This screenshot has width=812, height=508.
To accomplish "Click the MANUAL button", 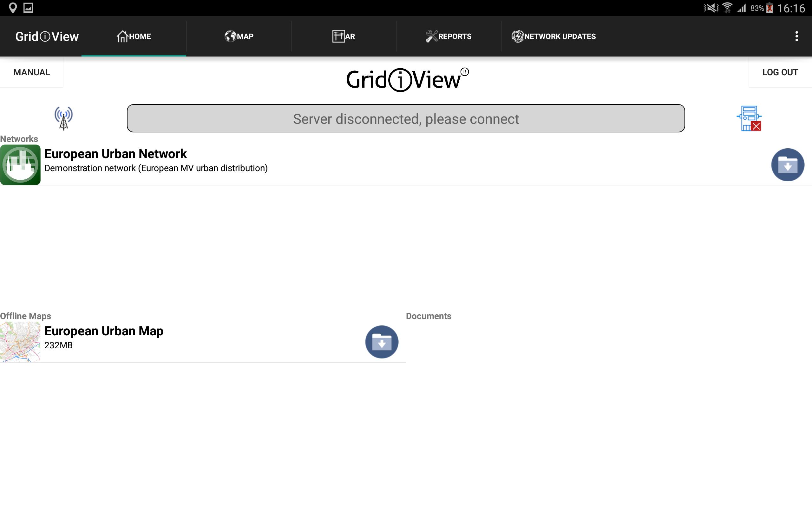I will click(x=31, y=72).
